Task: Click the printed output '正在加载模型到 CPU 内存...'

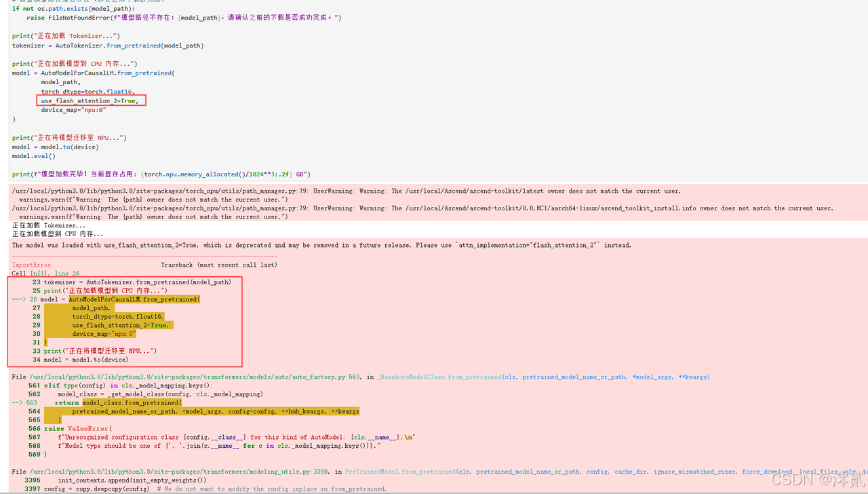Action: pos(58,234)
